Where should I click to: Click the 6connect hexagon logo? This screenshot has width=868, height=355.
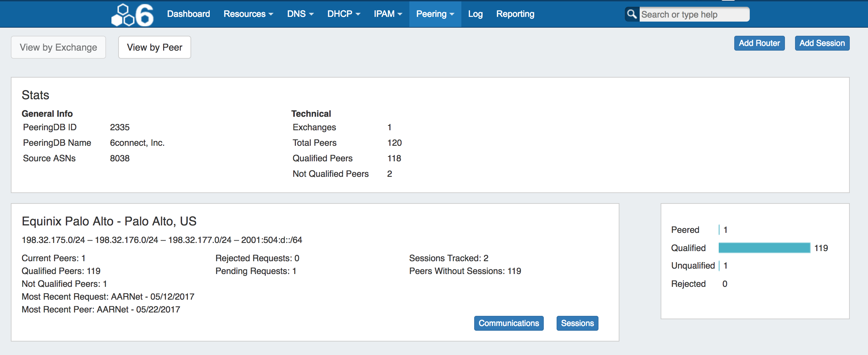pyautogui.click(x=132, y=15)
